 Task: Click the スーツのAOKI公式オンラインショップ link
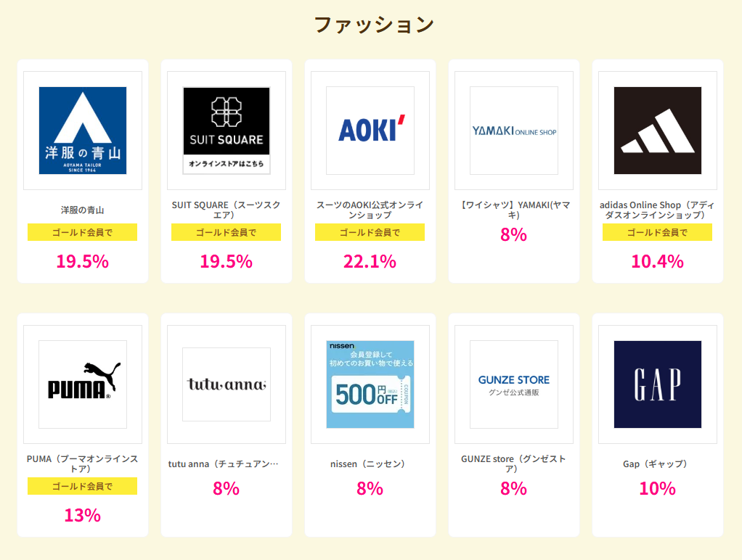[x=370, y=210]
